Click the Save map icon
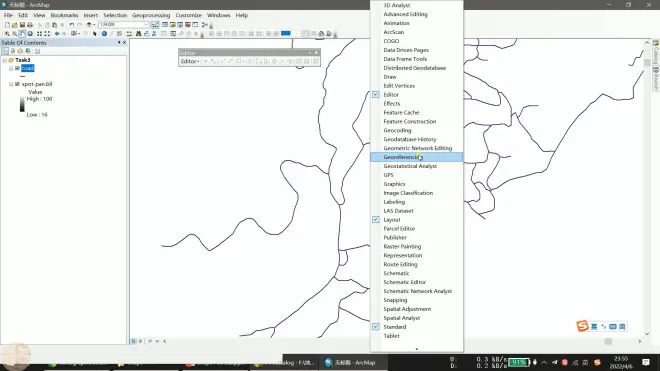Viewport: 660px width, 371px height. [x=22, y=25]
